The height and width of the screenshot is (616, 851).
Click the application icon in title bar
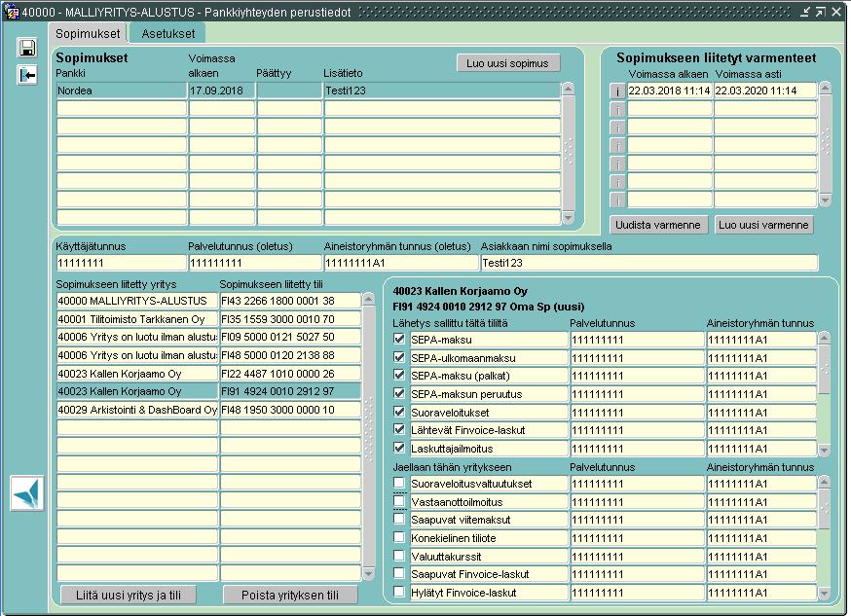[11, 12]
